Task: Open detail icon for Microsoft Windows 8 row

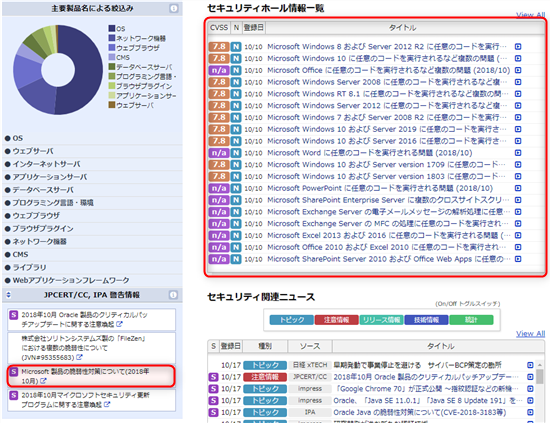Action: (x=518, y=47)
